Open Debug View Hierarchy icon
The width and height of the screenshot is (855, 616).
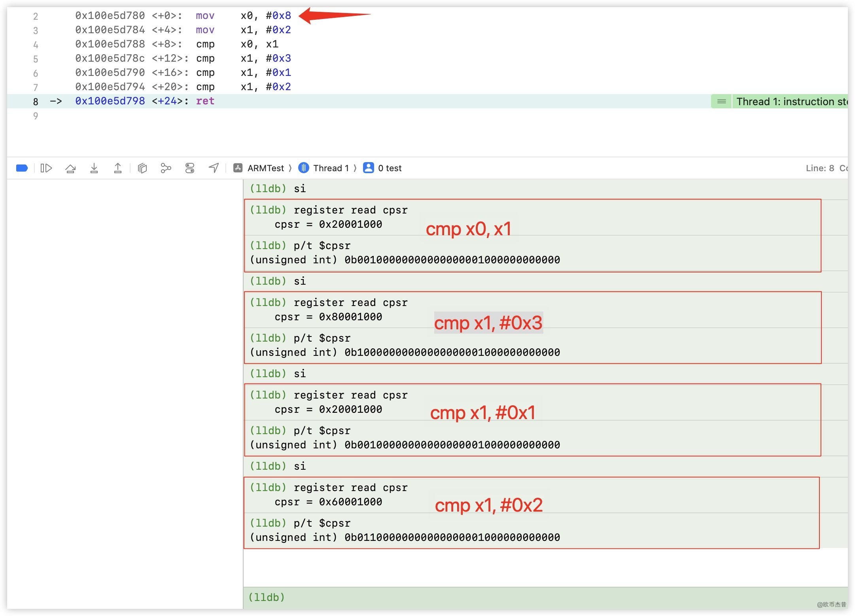pos(142,168)
